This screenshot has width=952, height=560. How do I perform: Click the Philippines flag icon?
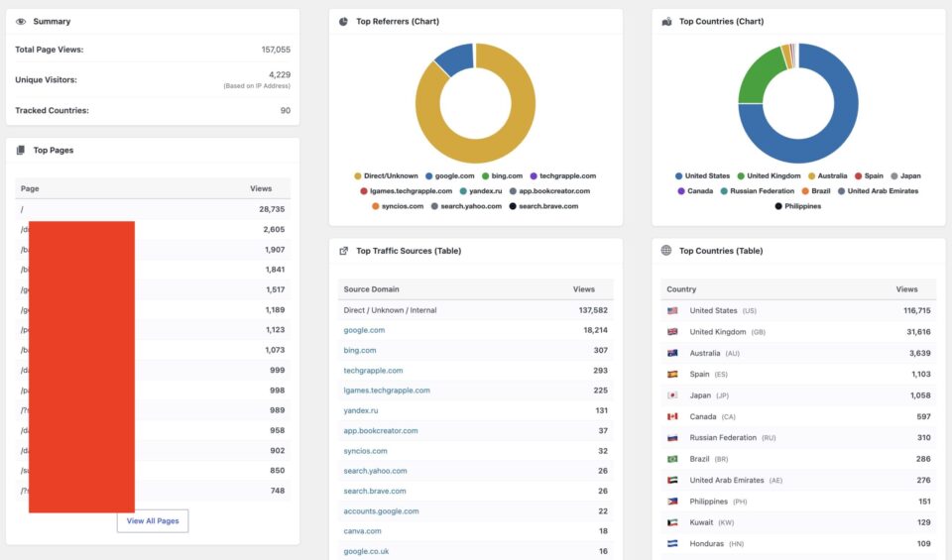672,502
